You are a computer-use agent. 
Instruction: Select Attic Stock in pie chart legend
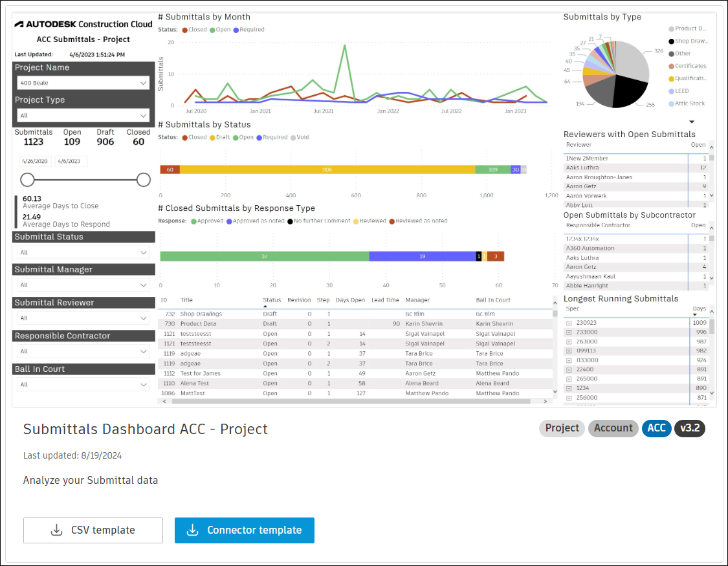coord(687,103)
